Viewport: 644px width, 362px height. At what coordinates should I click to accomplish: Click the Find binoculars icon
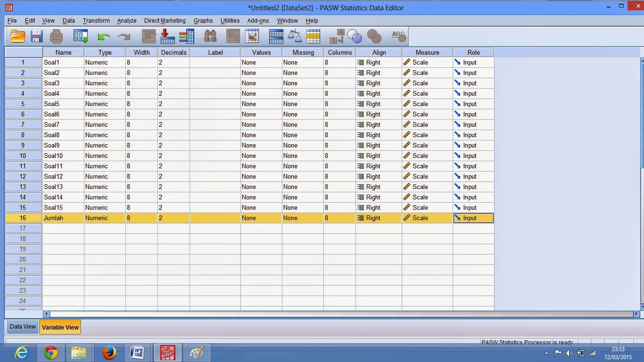point(210,36)
